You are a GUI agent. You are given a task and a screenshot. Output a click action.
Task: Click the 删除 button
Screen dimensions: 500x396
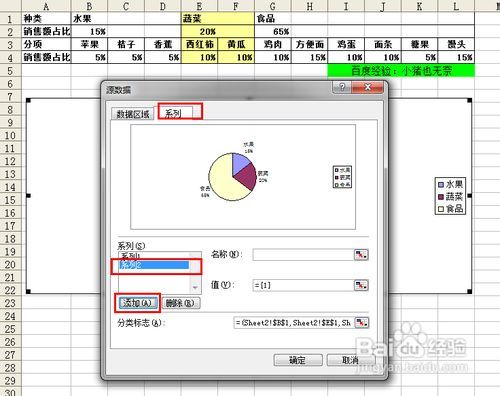point(181,303)
